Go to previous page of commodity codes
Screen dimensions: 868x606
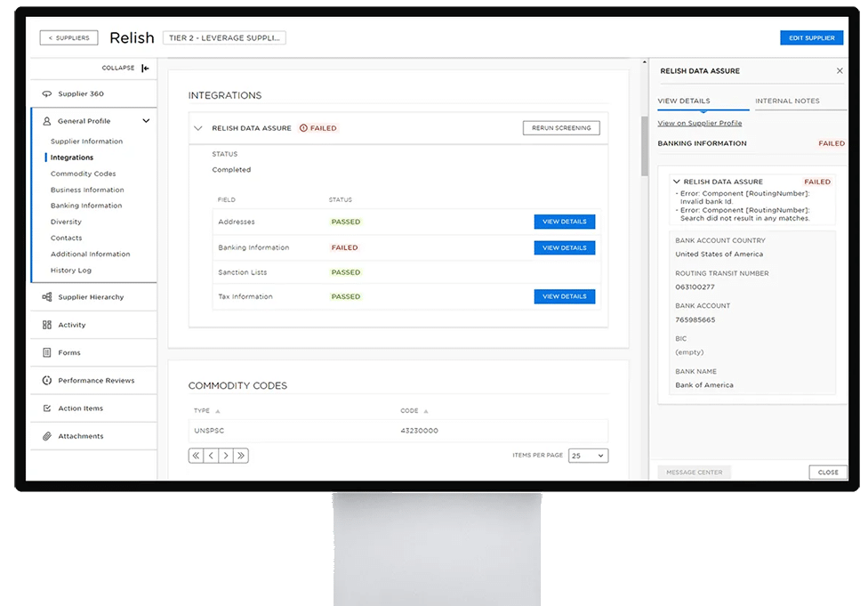211,456
